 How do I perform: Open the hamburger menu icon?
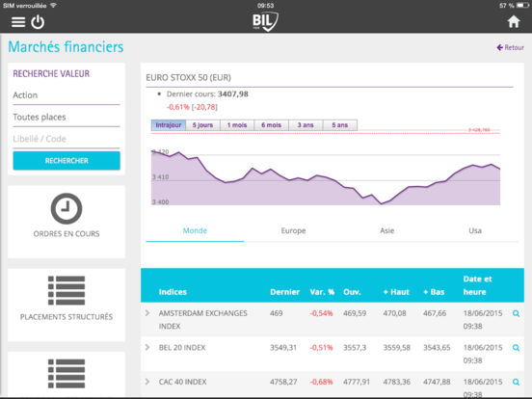(x=18, y=22)
